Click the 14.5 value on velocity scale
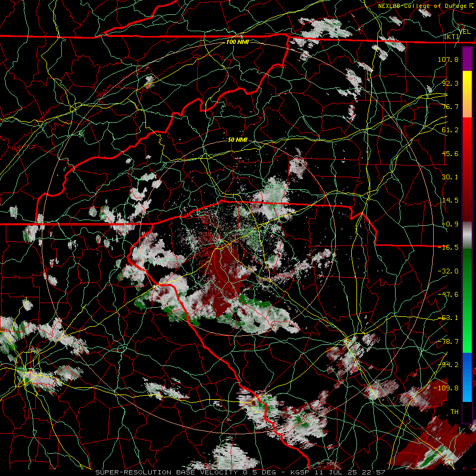Viewport: 476px width, 476px height. click(450, 200)
